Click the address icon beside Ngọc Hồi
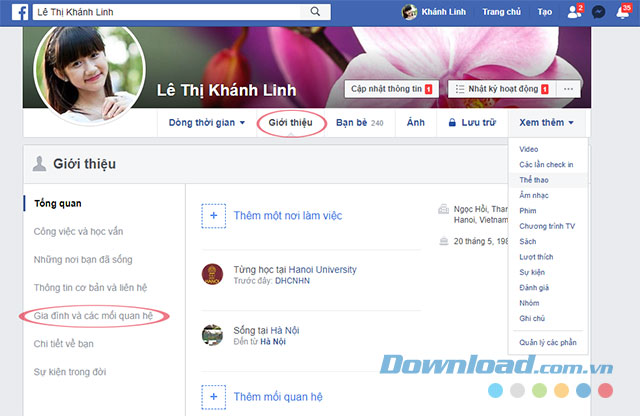This screenshot has height=416, width=640. coord(443,209)
